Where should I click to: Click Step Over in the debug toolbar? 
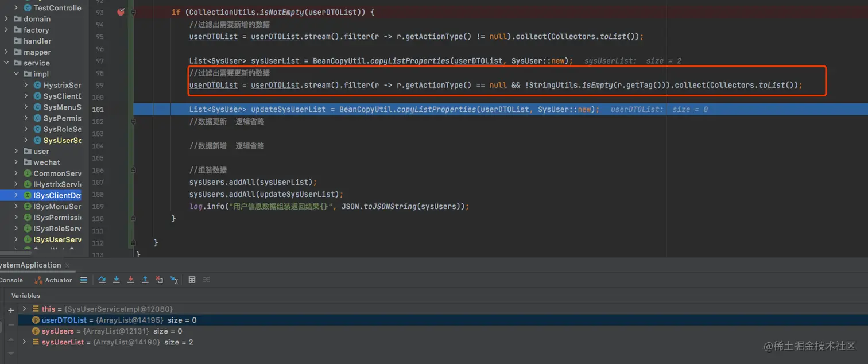pos(102,280)
